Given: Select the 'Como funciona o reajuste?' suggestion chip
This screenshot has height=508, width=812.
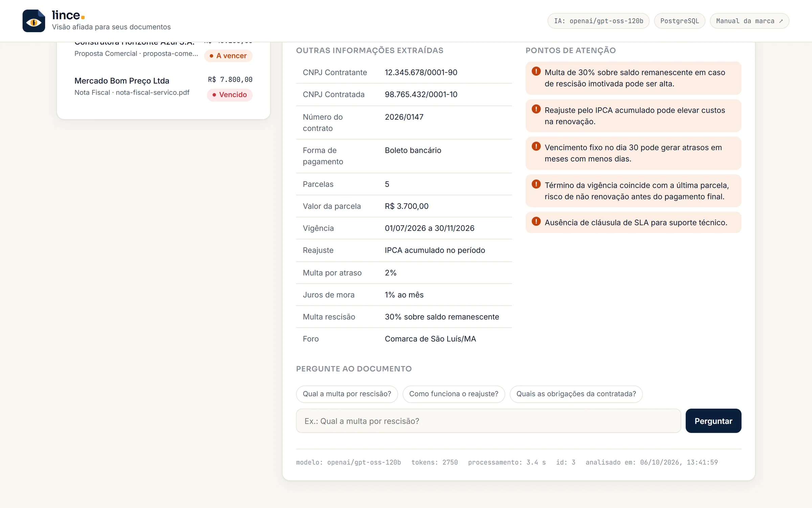Looking at the screenshot, I should tap(454, 394).
